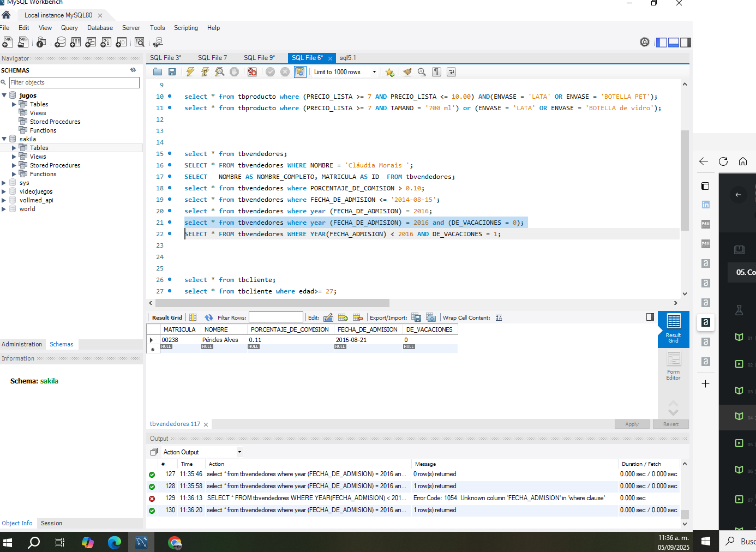Toggle wrap cell content in grid
The height and width of the screenshot is (552, 756).
499,317
